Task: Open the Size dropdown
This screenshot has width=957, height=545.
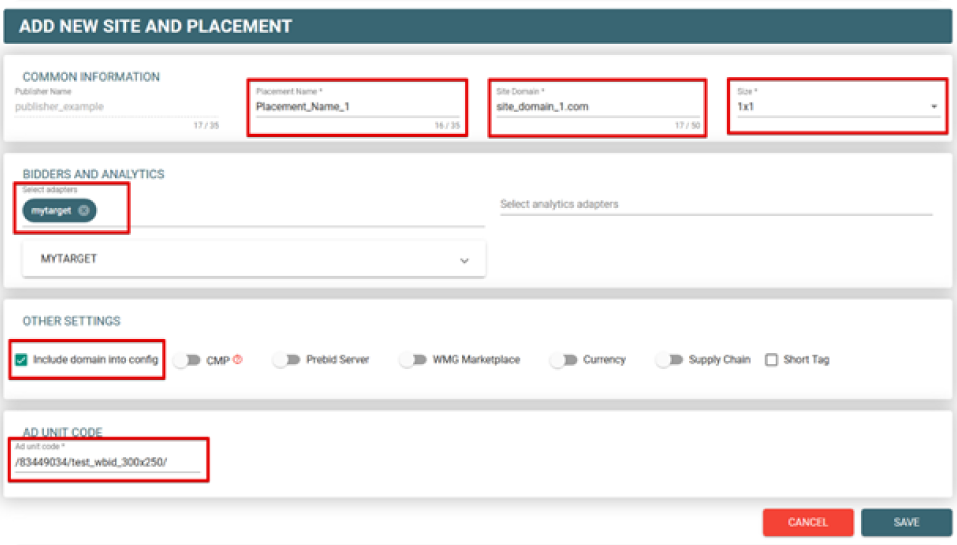Action: click(x=837, y=106)
